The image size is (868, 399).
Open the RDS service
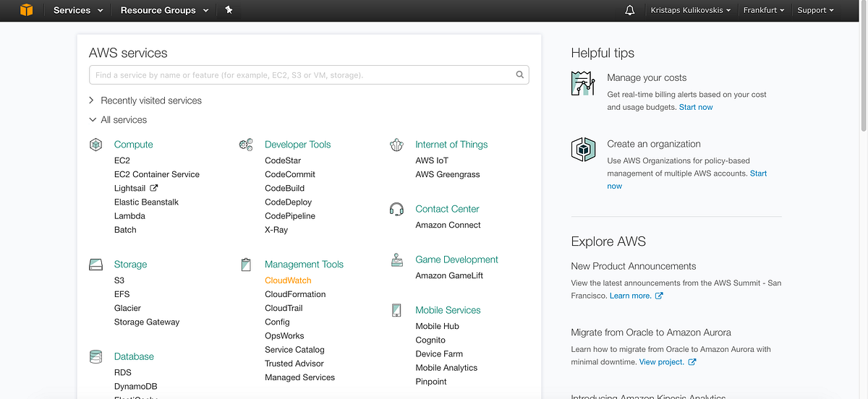pyautogui.click(x=123, y=373)
